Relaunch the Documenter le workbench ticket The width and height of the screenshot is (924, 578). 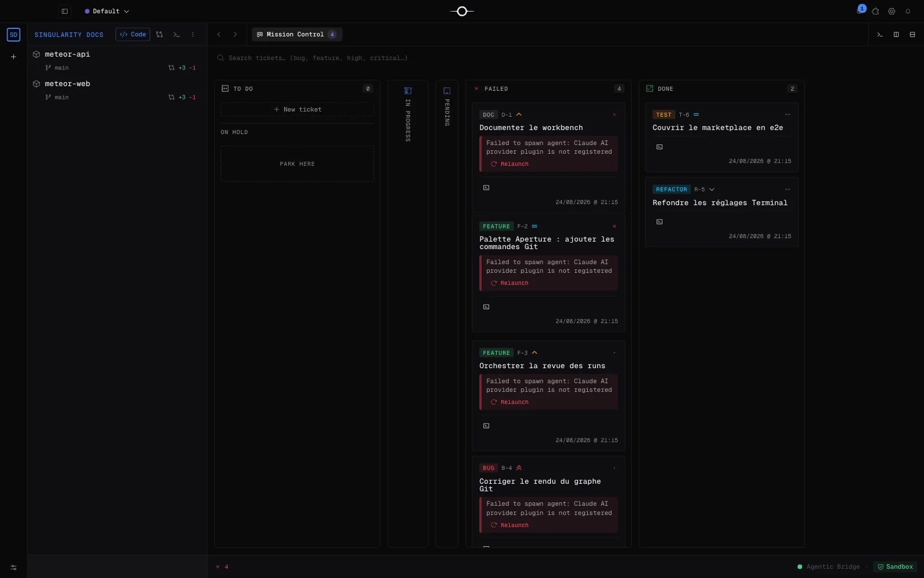[x=510, y=164]
